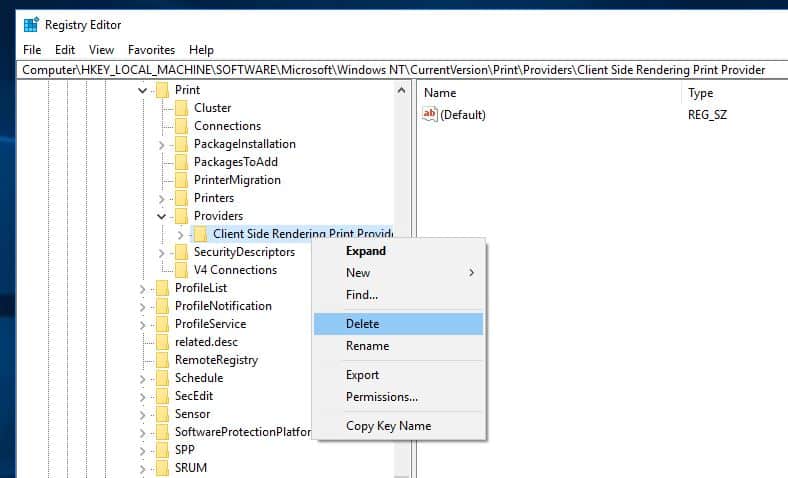
Task: Click the ProfileList folder icon
Action: click(162, 289)
